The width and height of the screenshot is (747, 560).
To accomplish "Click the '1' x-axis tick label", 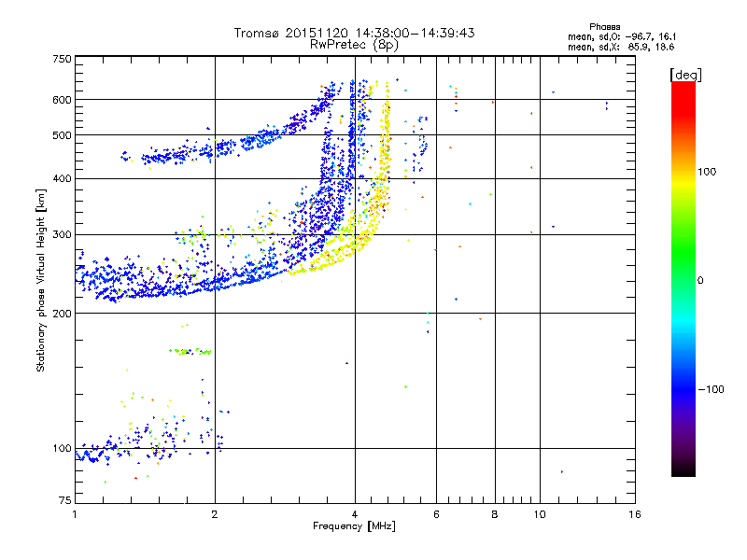I will [x=75, y=514].
